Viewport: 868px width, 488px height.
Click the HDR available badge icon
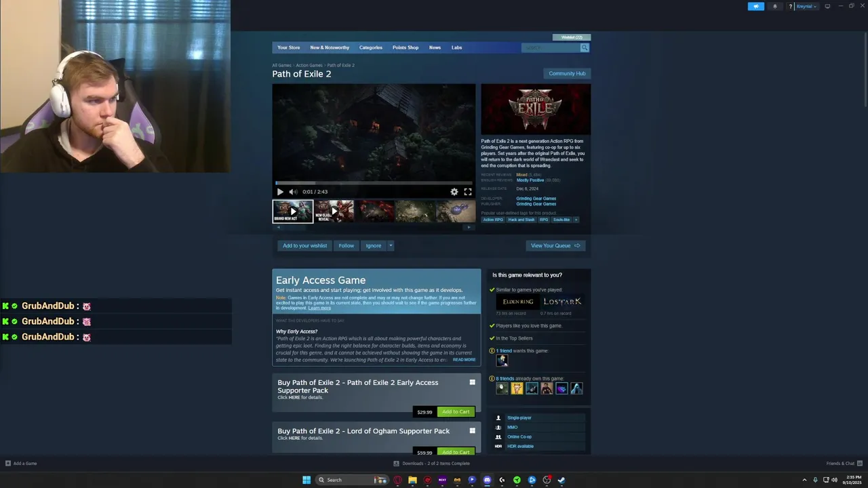point(498,447)
